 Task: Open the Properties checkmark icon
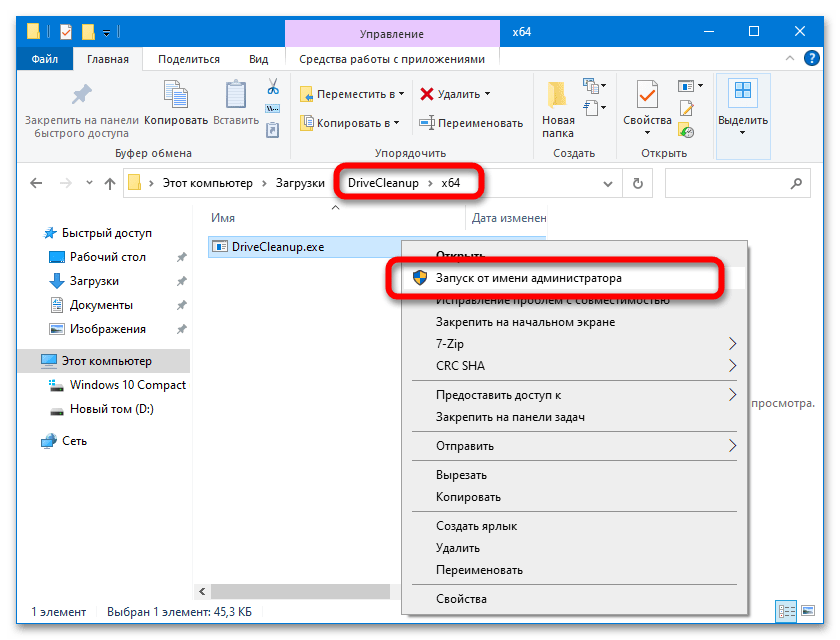point(647,95)
